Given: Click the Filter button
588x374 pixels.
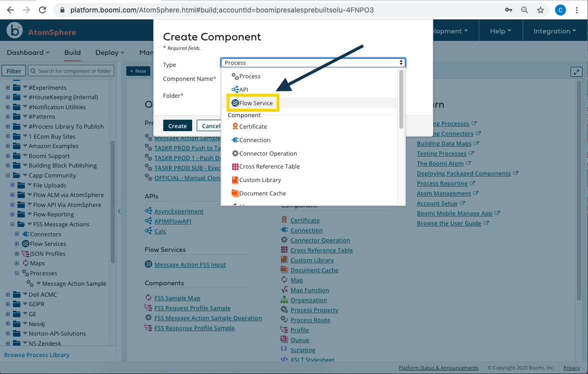Looking at the screenshot, I should (x=14, y=71).
